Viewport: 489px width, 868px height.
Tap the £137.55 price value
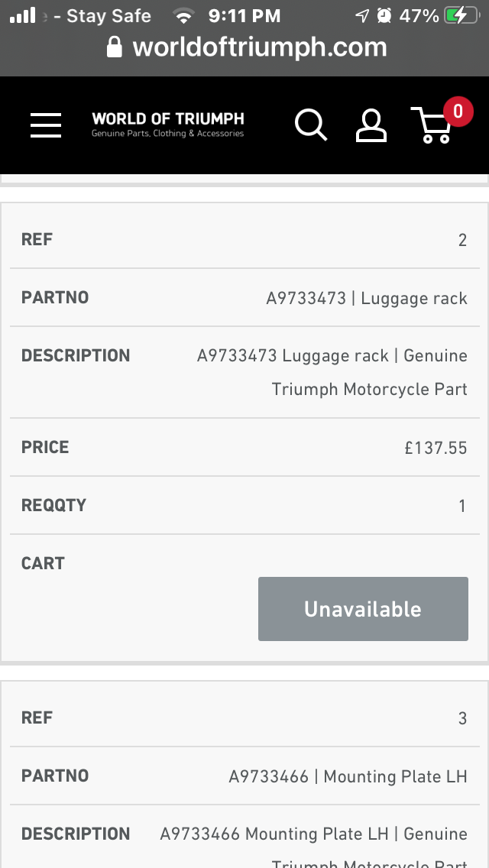pyautogui.click(x=436, y=448)
